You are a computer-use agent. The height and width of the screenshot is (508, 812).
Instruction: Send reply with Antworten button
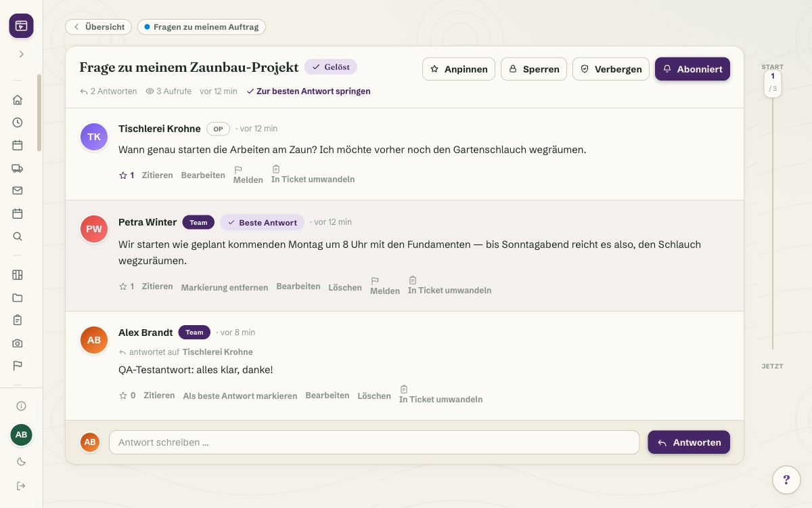(x=689, y=442)
